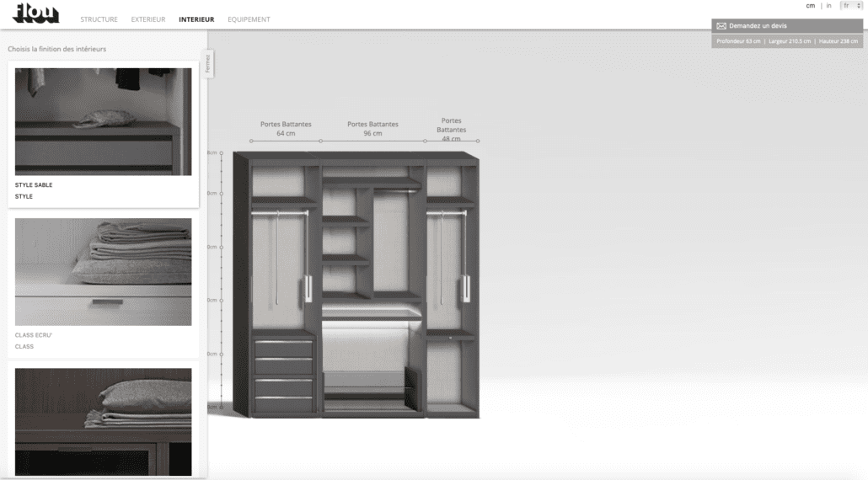Open the EXTERIEUR tab

[147, 19]
